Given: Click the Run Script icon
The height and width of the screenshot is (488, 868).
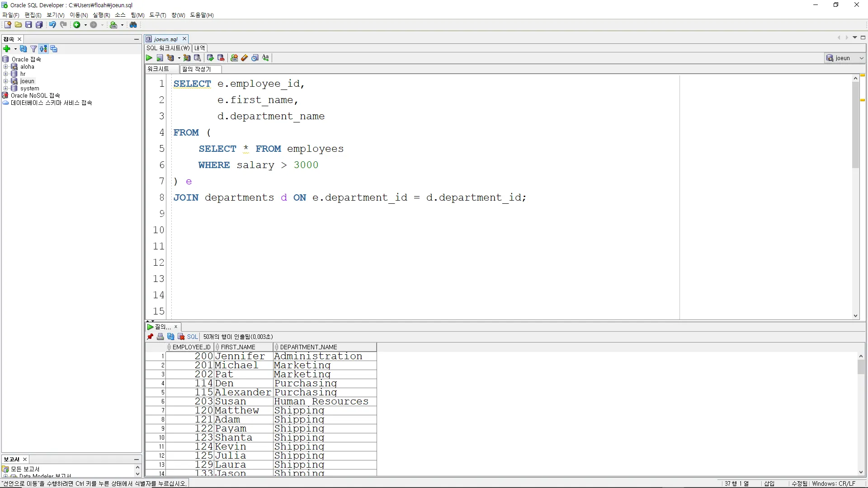Looking at the screenshot, I should tap(160, 58).
